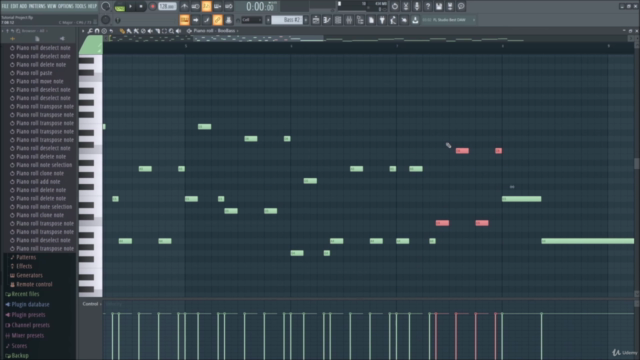
Task: Toggle the highlighted link/multilink controllers button
Action: tap(218, 20)
